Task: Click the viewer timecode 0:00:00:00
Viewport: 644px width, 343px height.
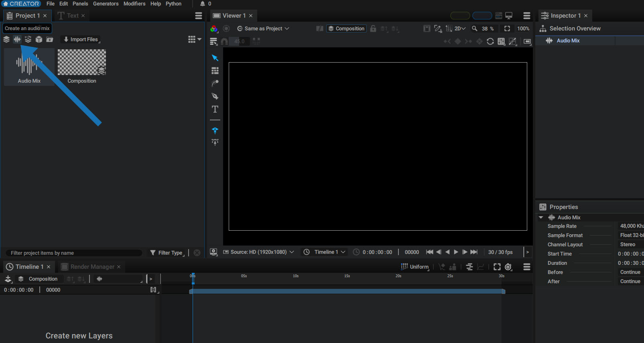Action: [x=377, y=252]
